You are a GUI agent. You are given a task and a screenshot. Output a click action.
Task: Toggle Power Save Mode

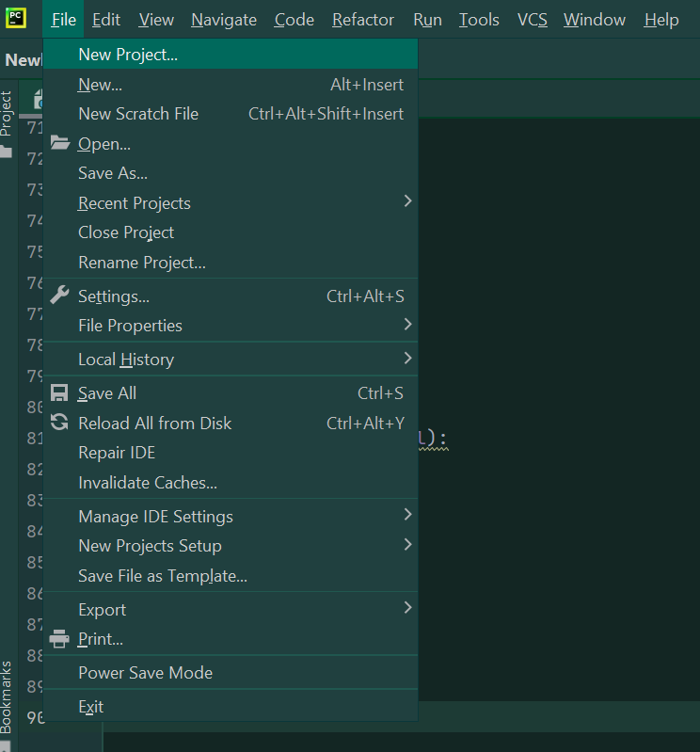(231, 672)
